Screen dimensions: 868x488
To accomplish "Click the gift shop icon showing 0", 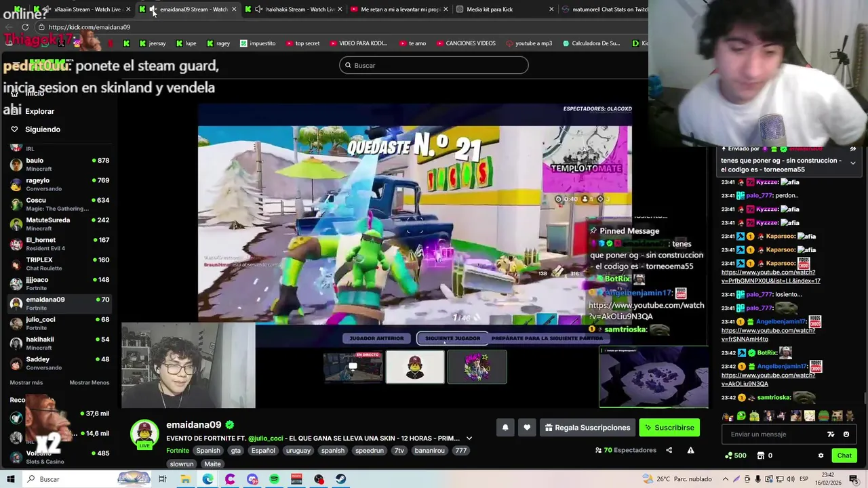I will point(764,455).
